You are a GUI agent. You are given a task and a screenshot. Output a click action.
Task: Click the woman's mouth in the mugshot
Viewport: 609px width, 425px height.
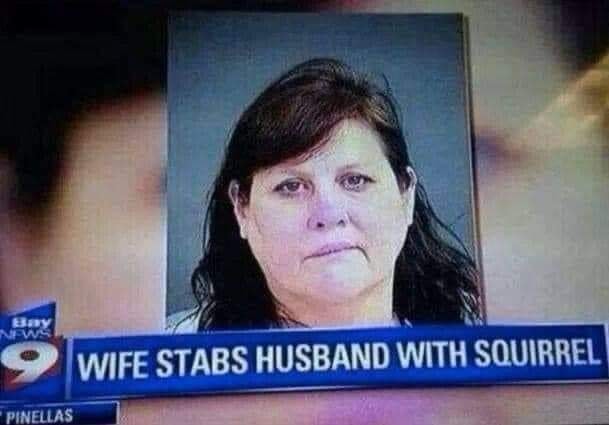point(334,249)
